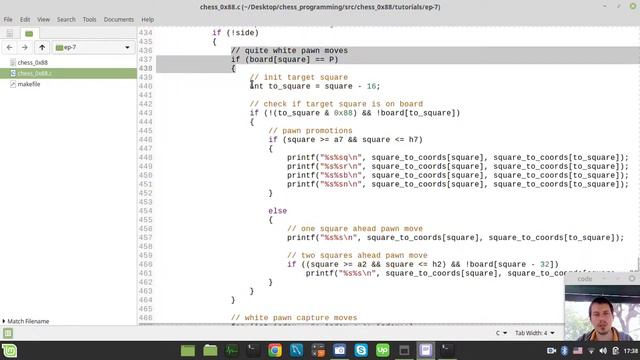Open the Help menu
The width and height of the screenshot is (640, 360).
(148, 19)
